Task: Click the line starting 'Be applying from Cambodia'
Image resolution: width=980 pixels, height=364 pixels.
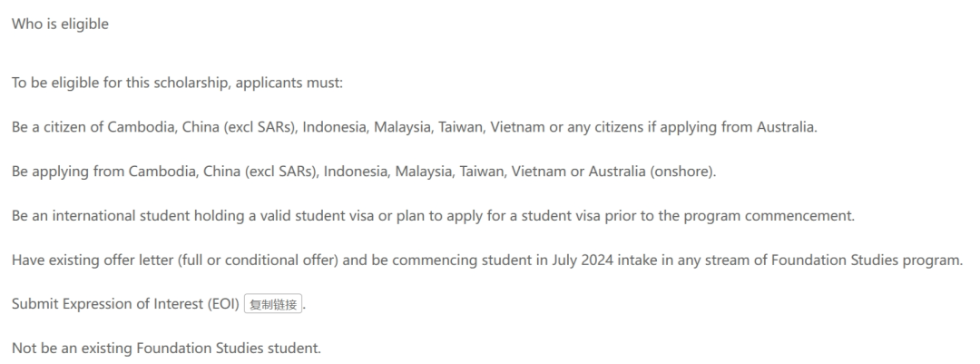Action: click(x=364, y=172)
